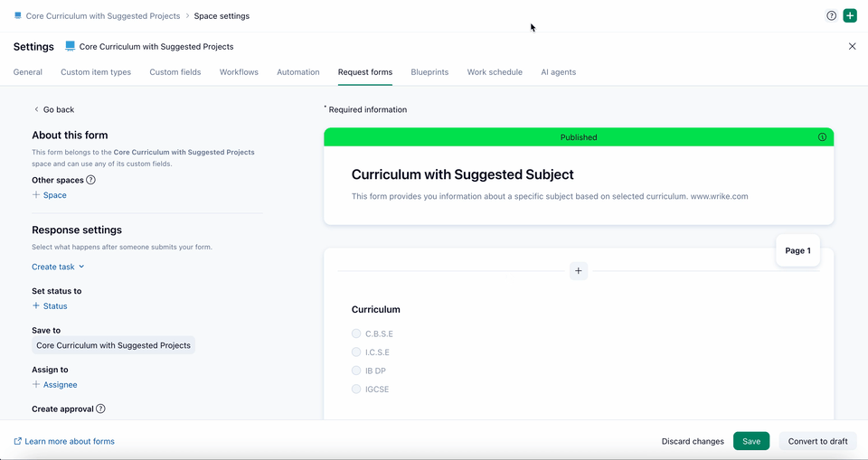Select the I.C.S.E radio option
This screenshot has width=868, height=460.
[356, 352]
